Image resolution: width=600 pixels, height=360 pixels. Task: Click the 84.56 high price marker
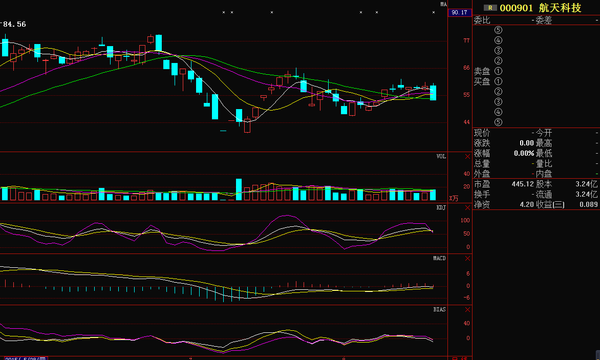15,24
